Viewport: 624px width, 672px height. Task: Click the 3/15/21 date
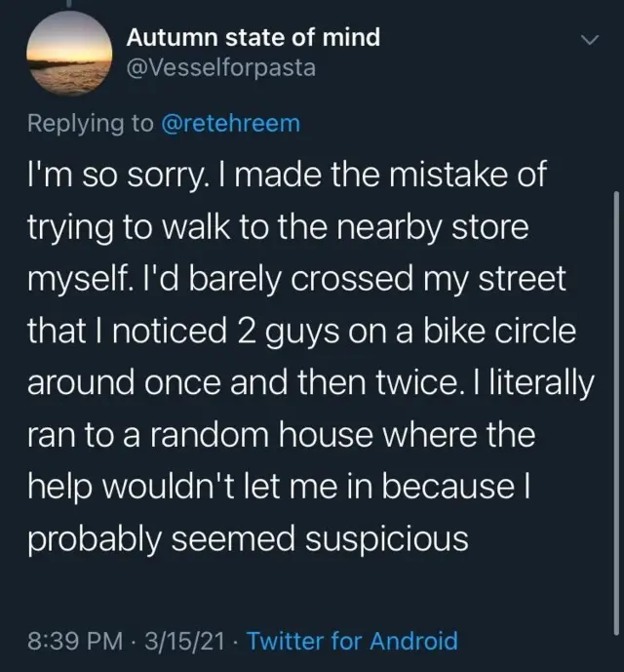(x=184, y=641)
